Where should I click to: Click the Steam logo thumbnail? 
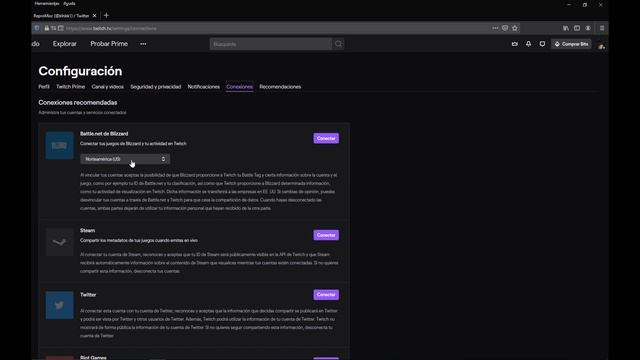tap(60, 242)
